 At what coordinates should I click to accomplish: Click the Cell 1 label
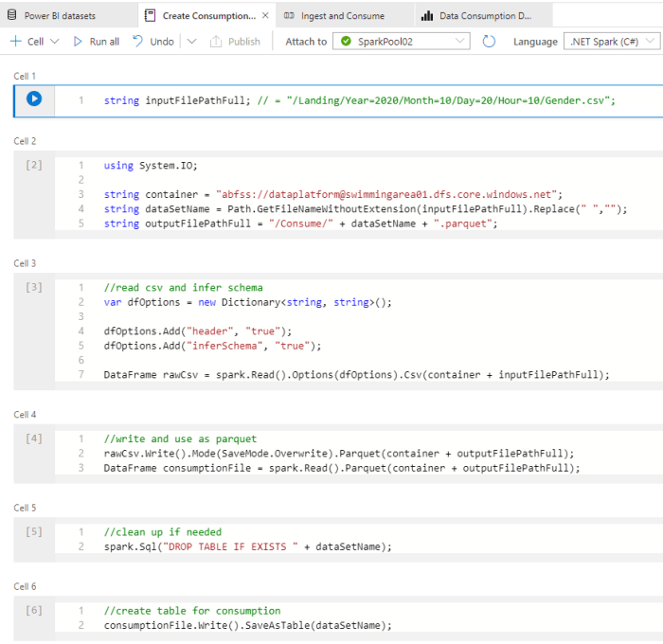tap(25, 76)
